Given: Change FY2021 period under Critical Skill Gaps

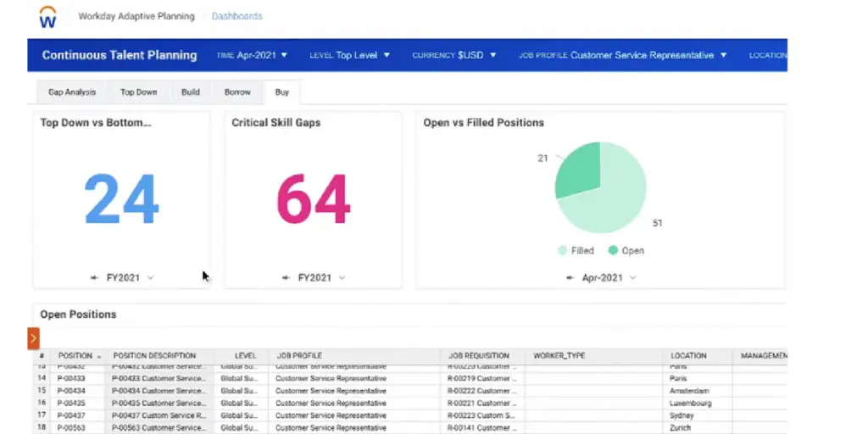Looking at the screenshot, I should [314, 278].
